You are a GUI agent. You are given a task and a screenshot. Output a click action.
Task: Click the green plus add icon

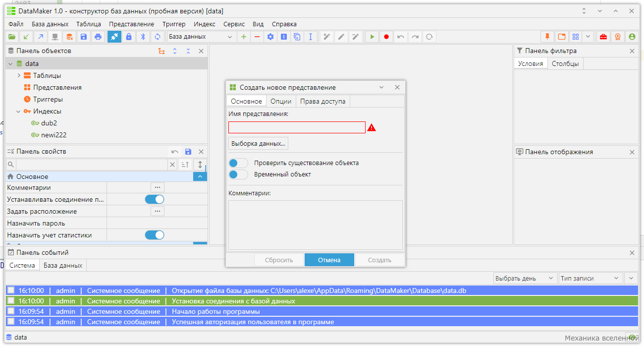coord(243,37)
